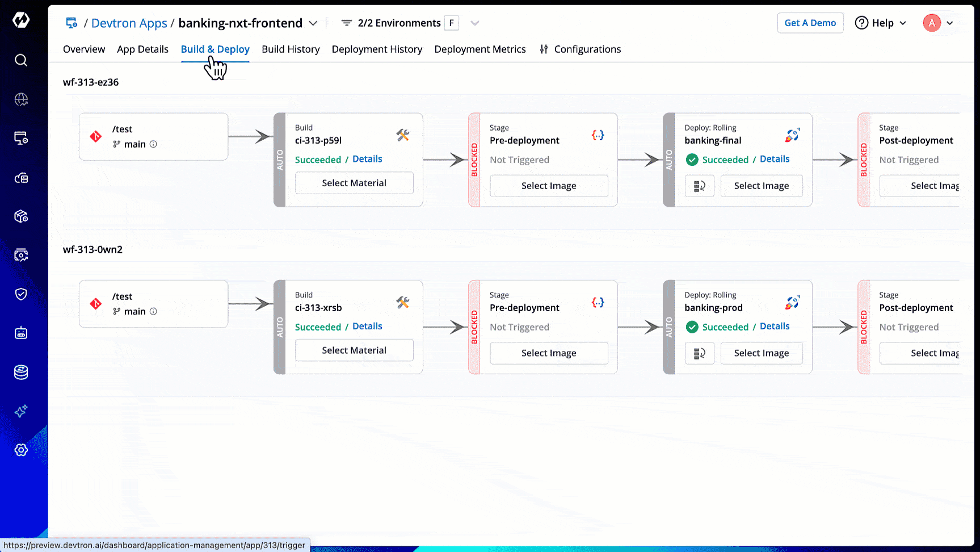Click info icon next to main branch in wf-313-ez36
This screenshot has height=552, width=980.
click(153, 144)
